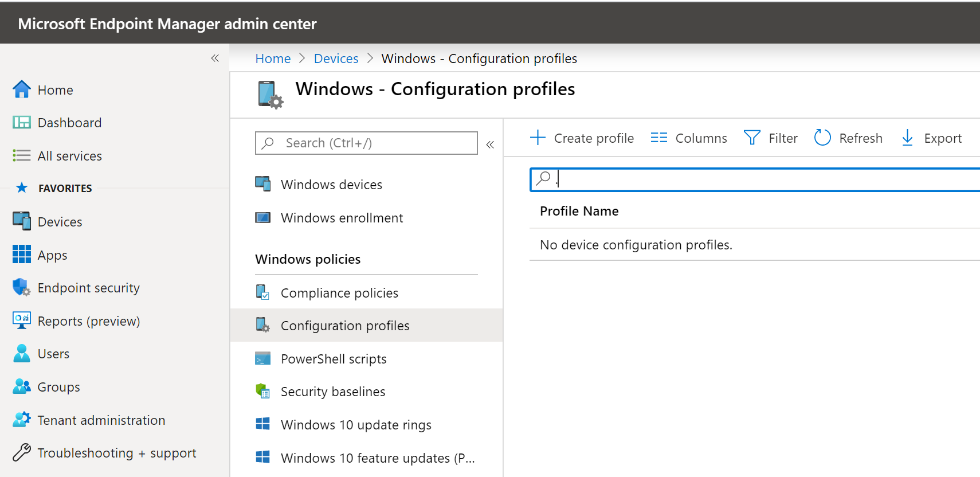Screen dimensions: 980x477
Task: Click the Filter funnel icon
Action: (752, 138)
